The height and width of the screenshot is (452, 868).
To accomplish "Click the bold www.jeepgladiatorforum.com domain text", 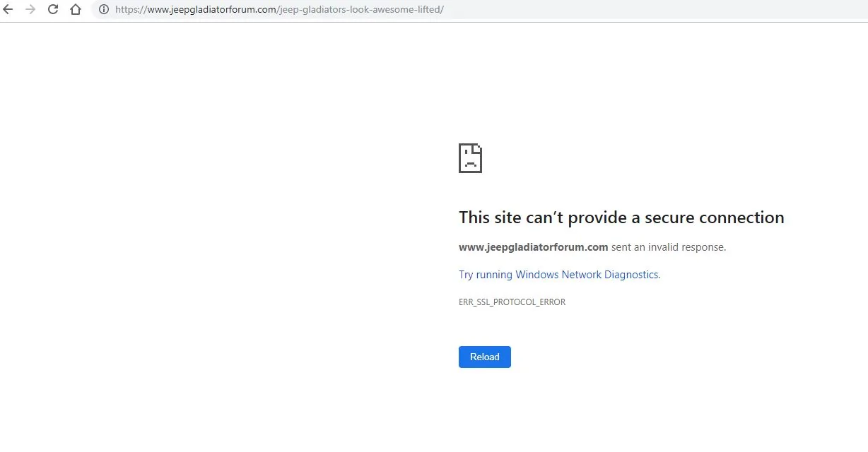I will point(534,247).
